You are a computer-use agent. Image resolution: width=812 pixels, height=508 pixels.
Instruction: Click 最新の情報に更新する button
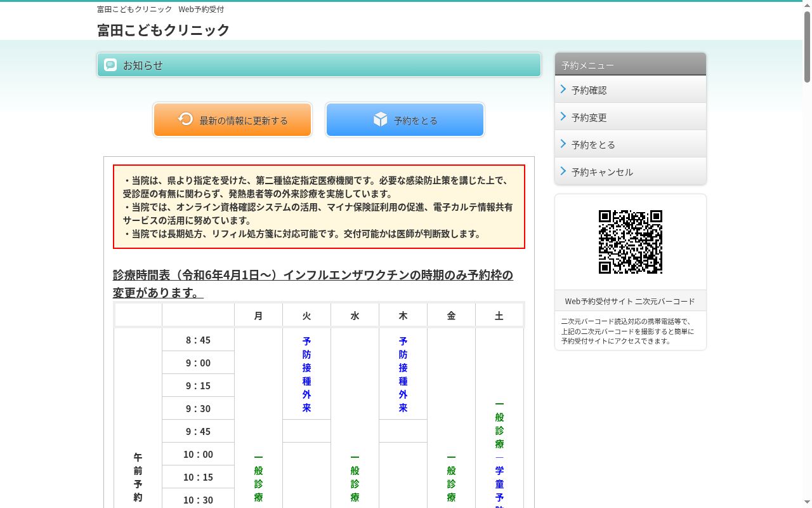tap(232, 119)
